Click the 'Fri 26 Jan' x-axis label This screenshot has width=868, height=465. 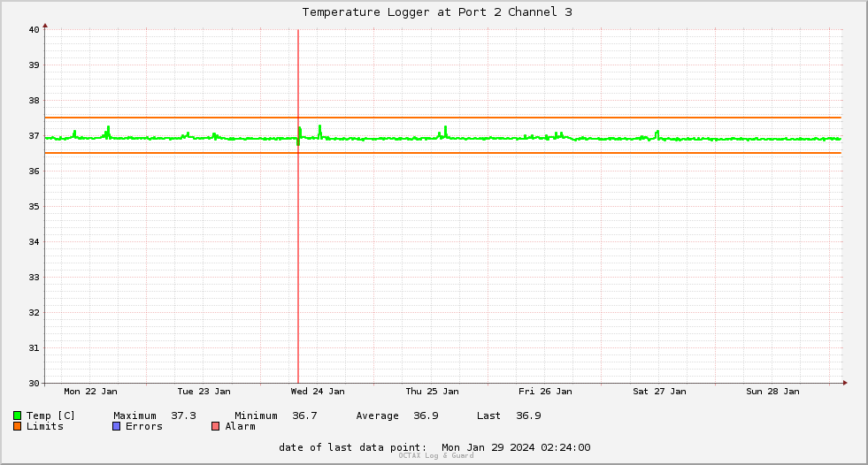(545, 392)
